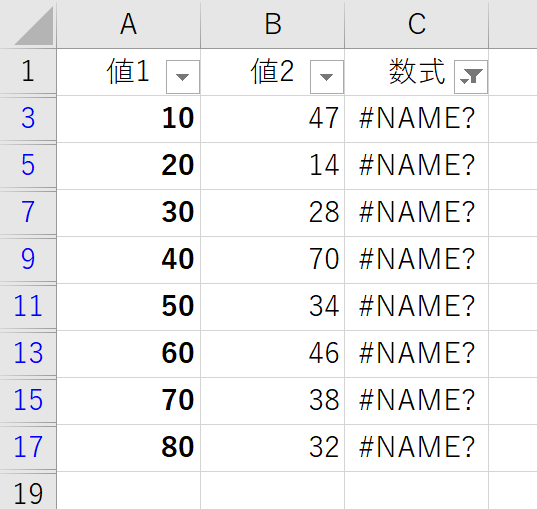This screenshot has width=537, height=509.
Task: Select row 11 header
Action: coord(28,306)
